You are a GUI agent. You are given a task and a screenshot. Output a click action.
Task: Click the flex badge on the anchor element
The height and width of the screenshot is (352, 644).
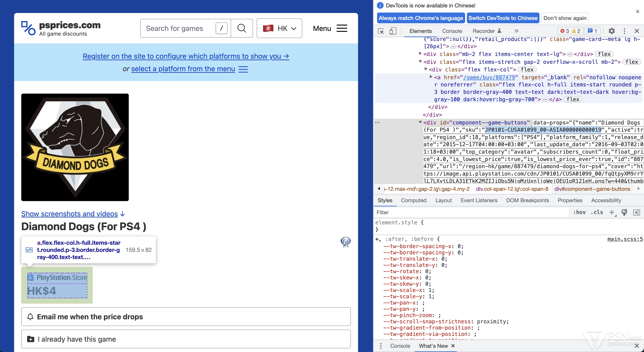[x=573, y=99]
